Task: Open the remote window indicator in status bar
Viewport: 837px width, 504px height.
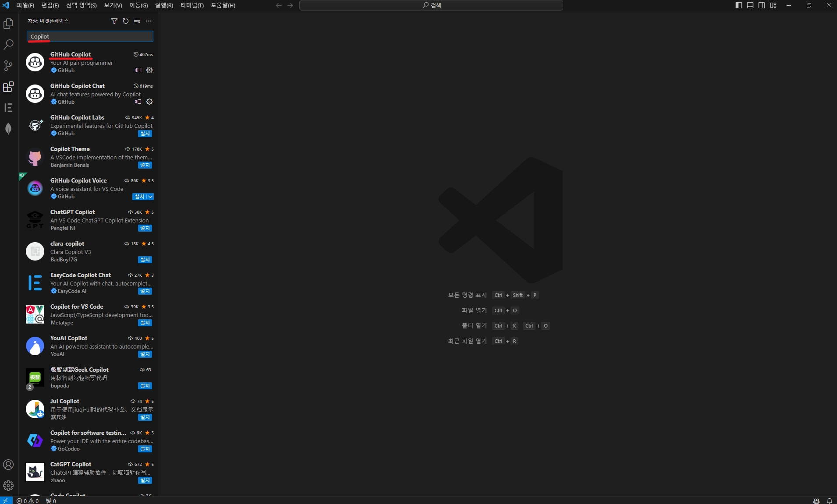Action: coord(6,500)
